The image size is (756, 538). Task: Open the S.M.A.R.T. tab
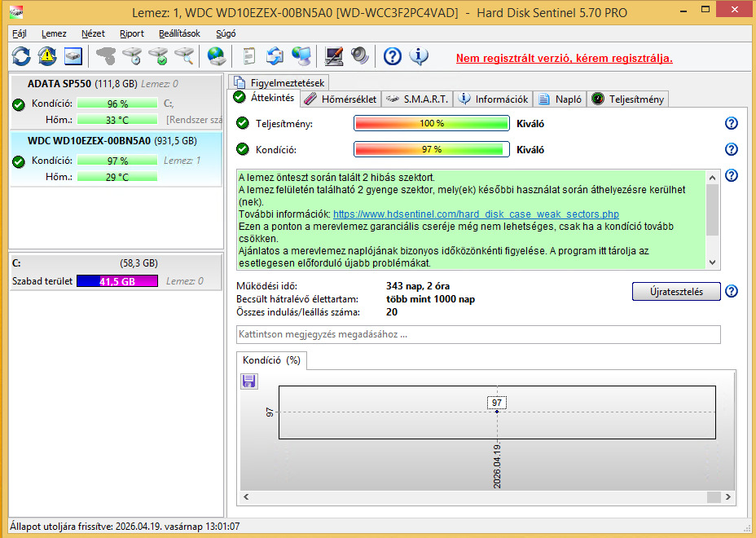pyautogui.click(x=418, y=99)
